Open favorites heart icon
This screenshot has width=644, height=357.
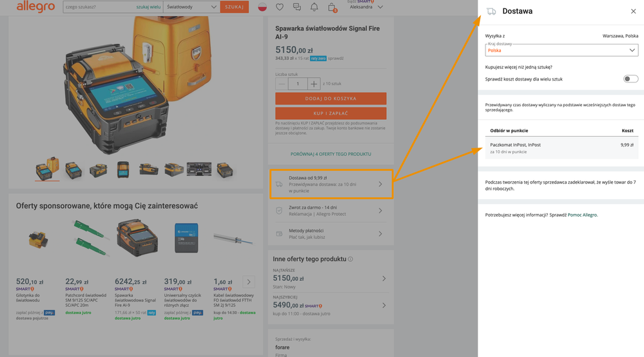pos(280,7)
